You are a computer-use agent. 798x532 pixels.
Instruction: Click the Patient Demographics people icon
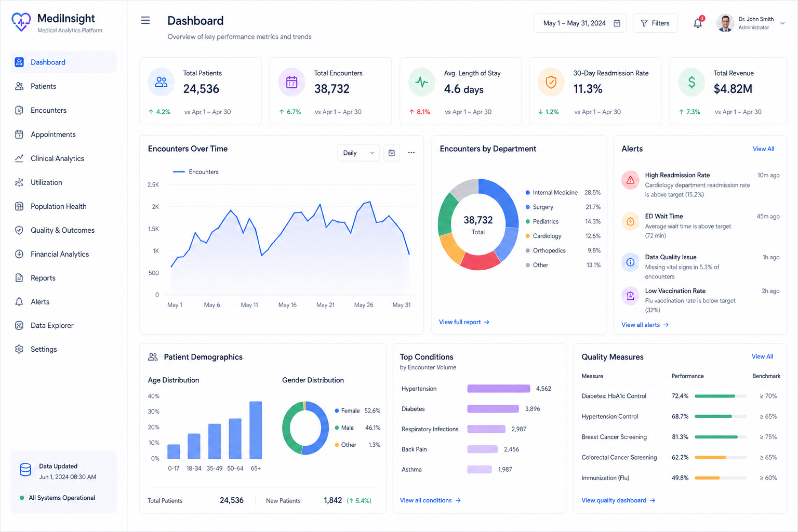coord(153,357)
